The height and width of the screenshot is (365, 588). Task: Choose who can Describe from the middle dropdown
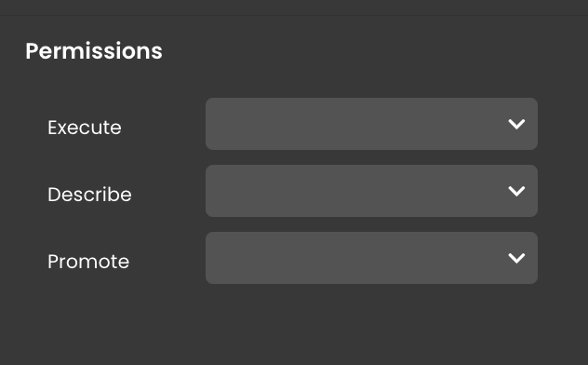click(x=371, y=191)
